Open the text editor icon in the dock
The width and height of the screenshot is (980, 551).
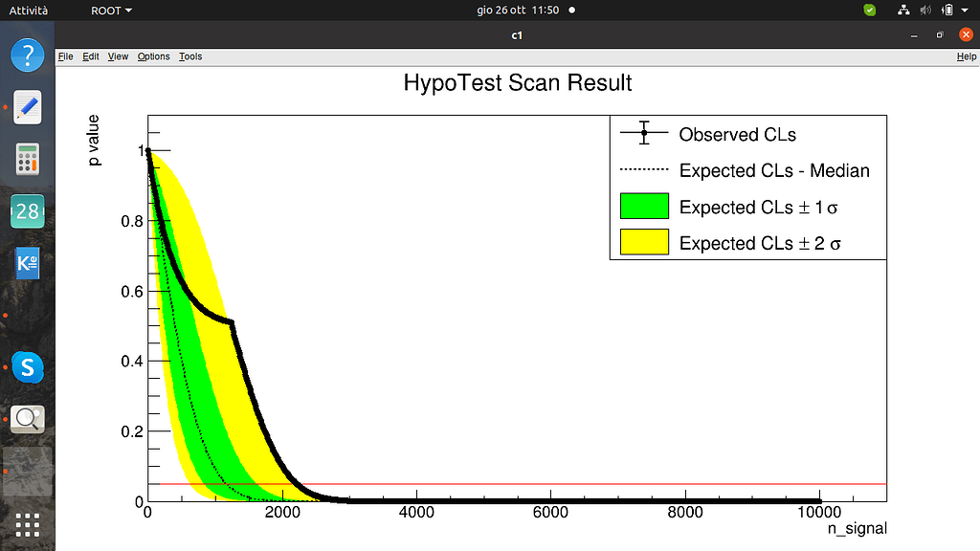[27, 107]
